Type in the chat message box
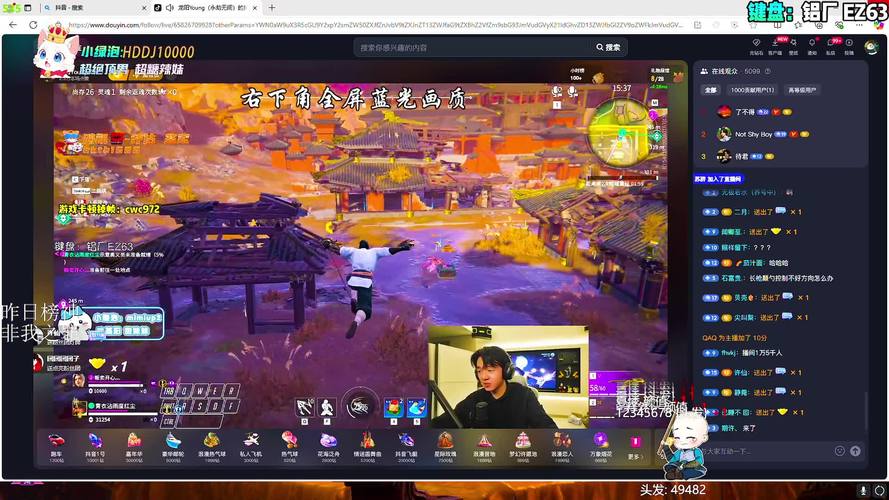889x500 pixels. click(760, 451)
